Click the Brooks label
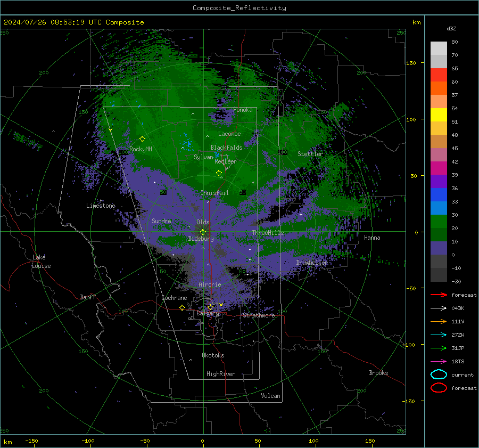 (378, 373)
